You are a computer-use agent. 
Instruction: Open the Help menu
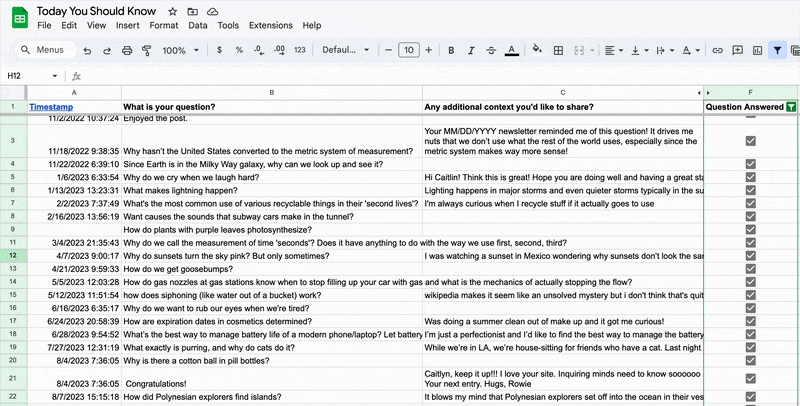click(312, 25)
